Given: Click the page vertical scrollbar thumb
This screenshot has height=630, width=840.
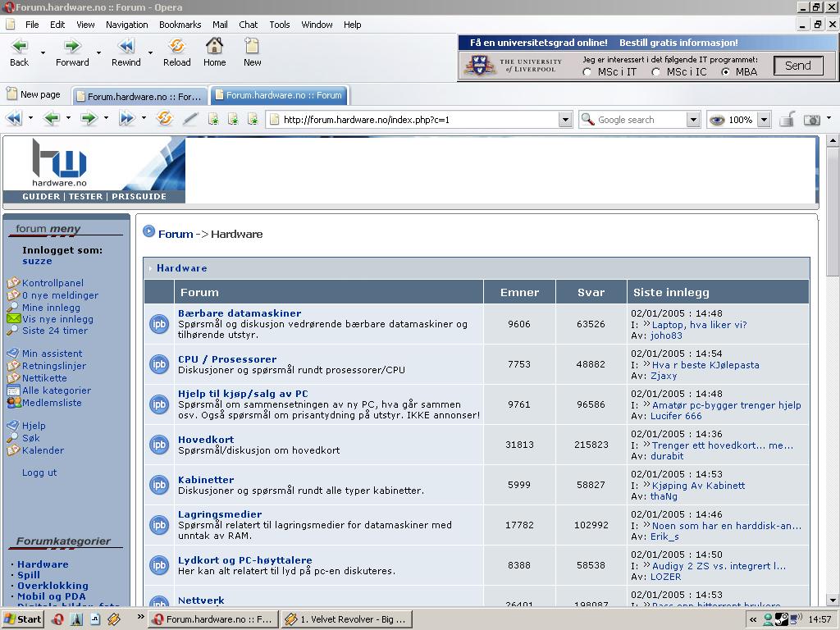Looking at the screenshot, I should click(x=833, y=213).
